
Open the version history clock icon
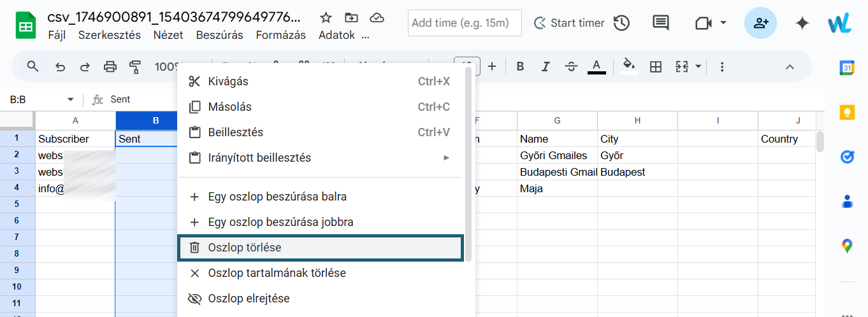(621, 23)
